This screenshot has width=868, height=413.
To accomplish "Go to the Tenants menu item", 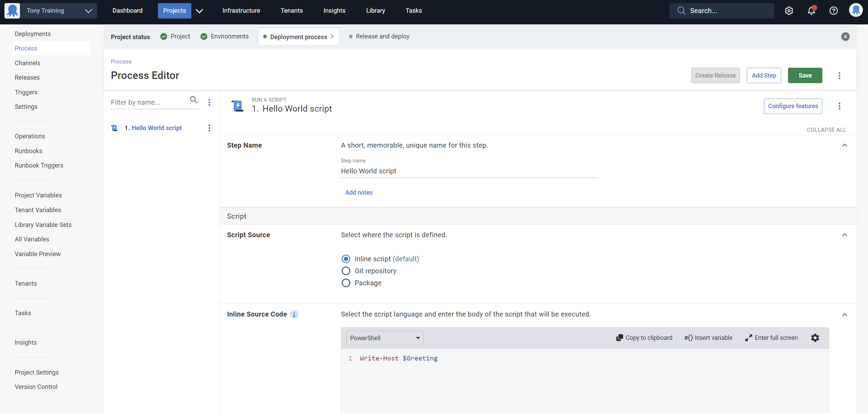I will tap(291, 11).
